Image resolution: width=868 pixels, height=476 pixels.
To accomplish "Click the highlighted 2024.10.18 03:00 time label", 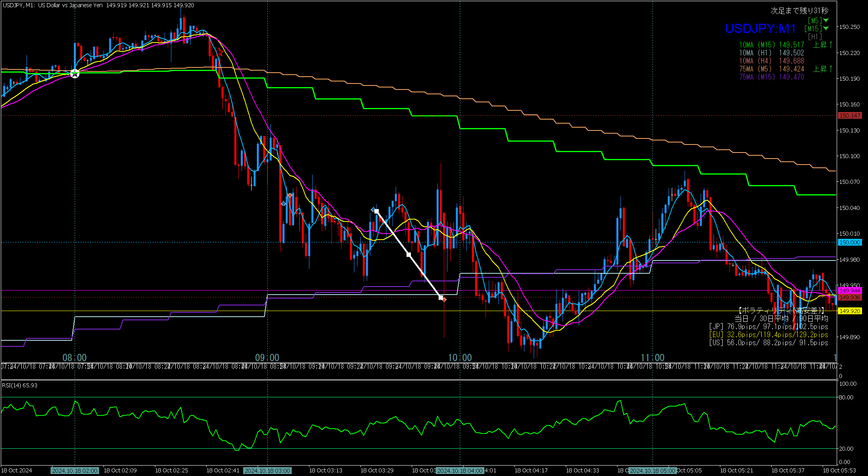I will [x=268, y=470].
